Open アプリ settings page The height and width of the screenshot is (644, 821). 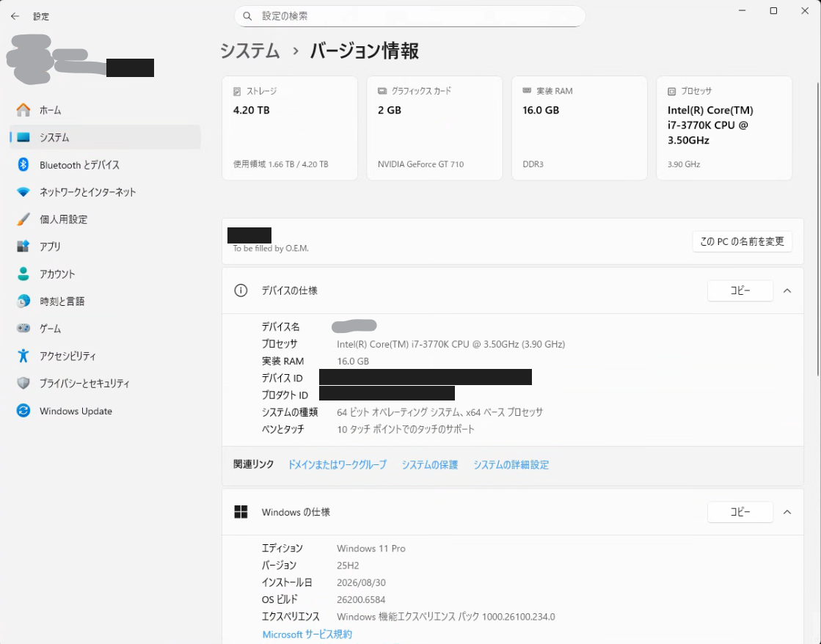(105, 246)
